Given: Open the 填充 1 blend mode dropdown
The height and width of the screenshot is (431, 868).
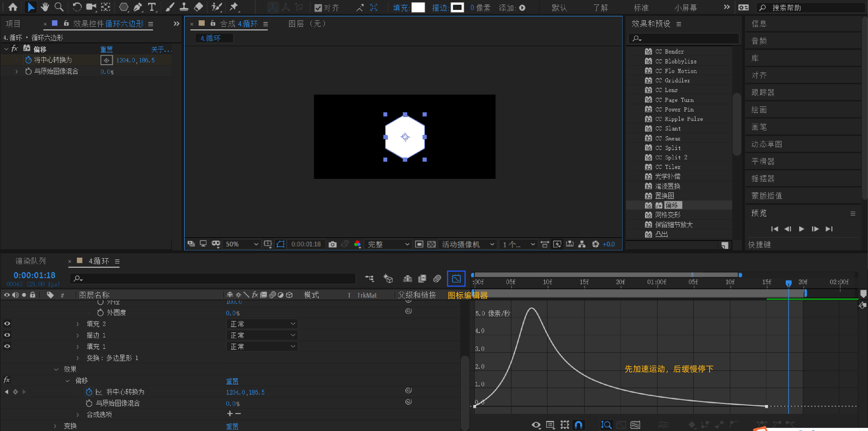Looking at the screenshot, I should (x=262, y=347).
